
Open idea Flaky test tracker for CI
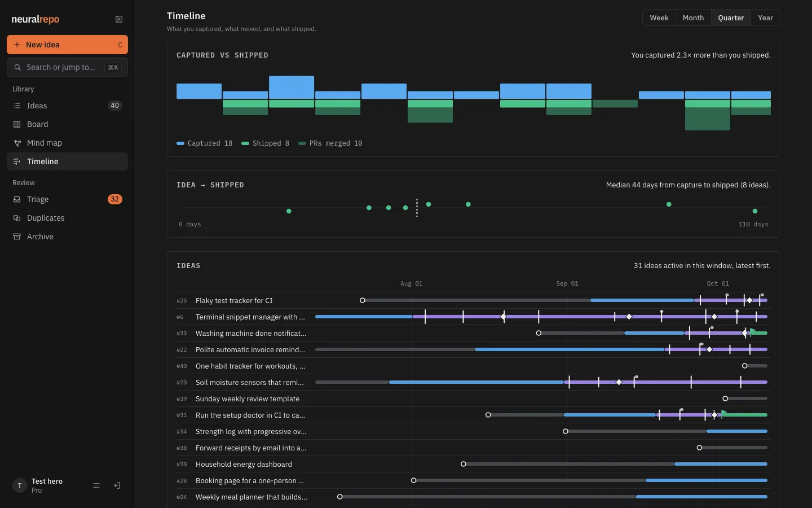[233, 300]
